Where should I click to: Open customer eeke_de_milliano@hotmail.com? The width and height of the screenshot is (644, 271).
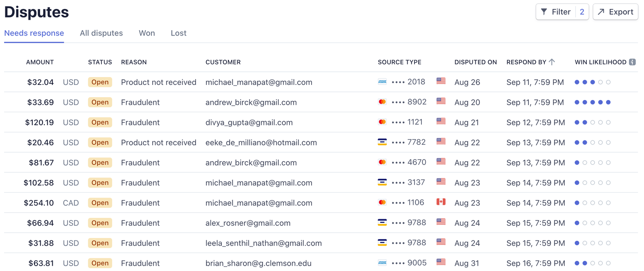click(x=261, y=142)
